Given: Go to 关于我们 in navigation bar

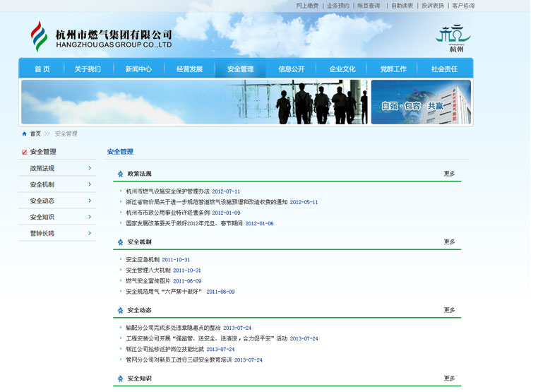Looking at the screenshot, I should pyautogui.click(x=88, y=69).
